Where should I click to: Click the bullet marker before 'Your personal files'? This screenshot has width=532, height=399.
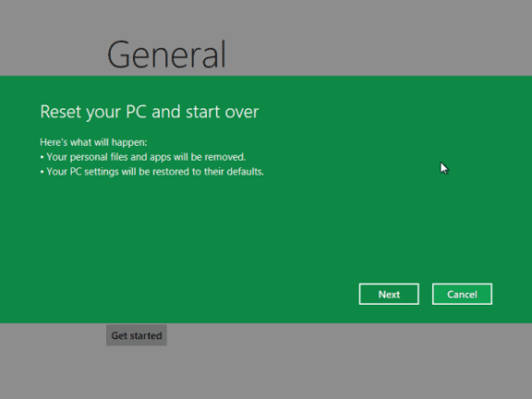42,157
